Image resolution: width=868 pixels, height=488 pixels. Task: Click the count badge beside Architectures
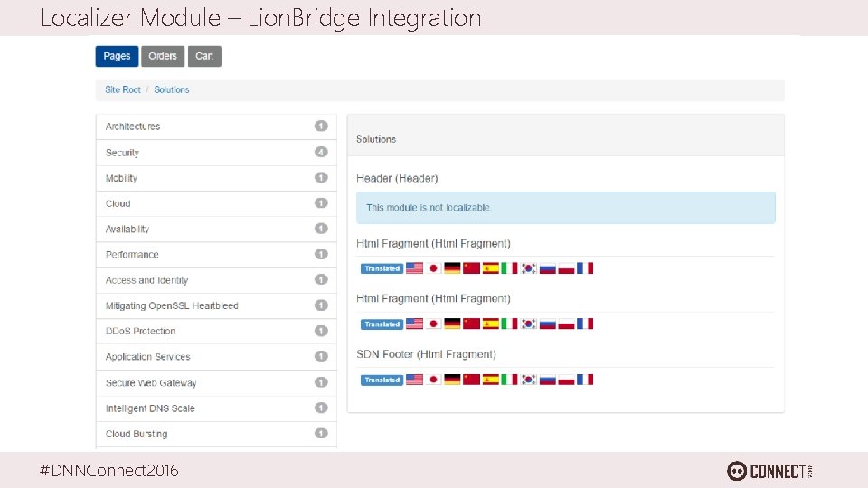tap(321, 127)
